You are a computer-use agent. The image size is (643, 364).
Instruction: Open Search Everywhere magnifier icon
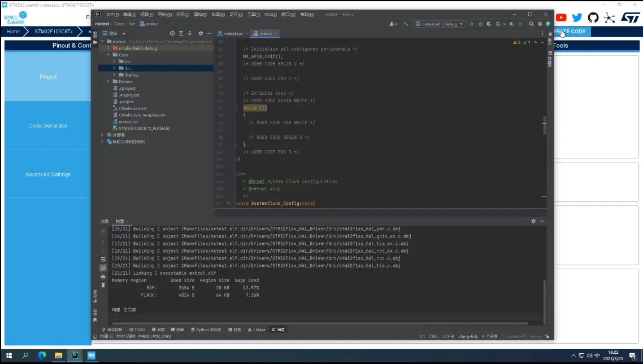pyautogui.click(x=531, y=24)
